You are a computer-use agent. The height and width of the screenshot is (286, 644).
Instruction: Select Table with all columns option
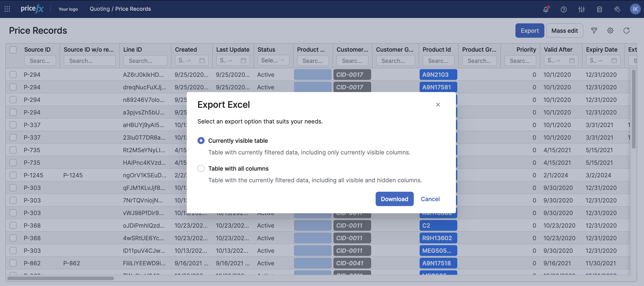click(201, 168)
